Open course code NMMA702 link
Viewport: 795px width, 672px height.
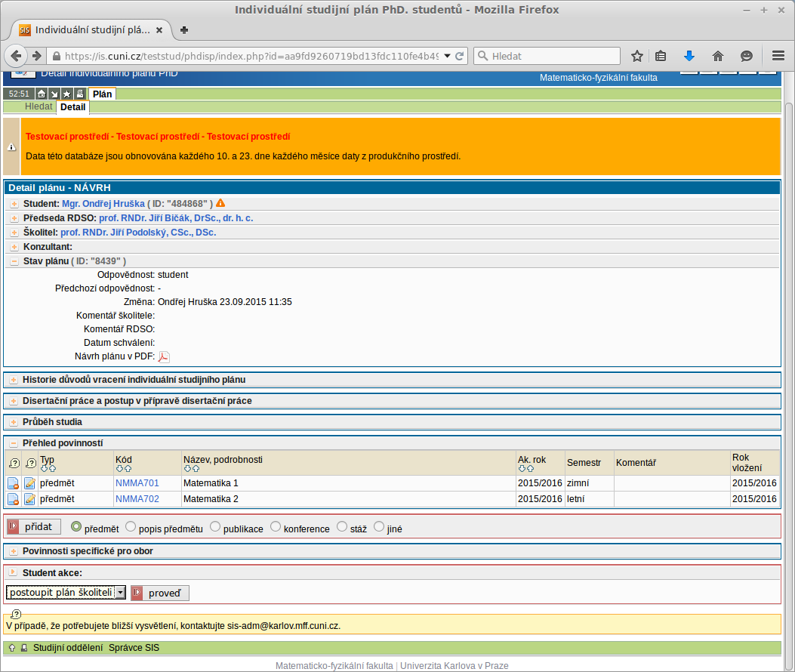tap(137, 499)
